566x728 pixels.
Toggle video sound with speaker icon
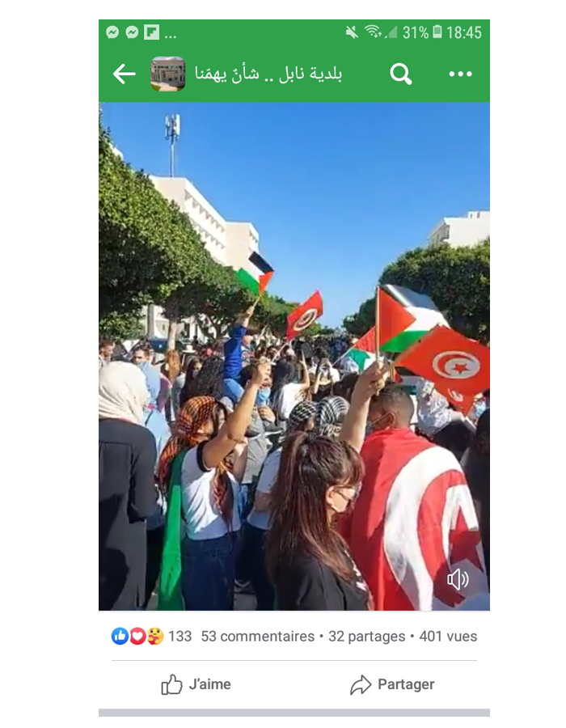[458, 579]
